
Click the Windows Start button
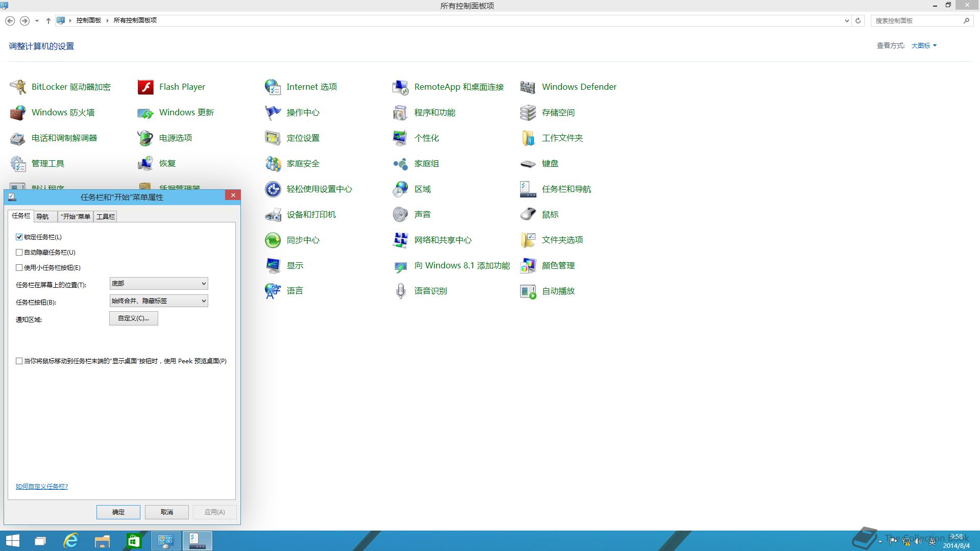click(12, 541)
